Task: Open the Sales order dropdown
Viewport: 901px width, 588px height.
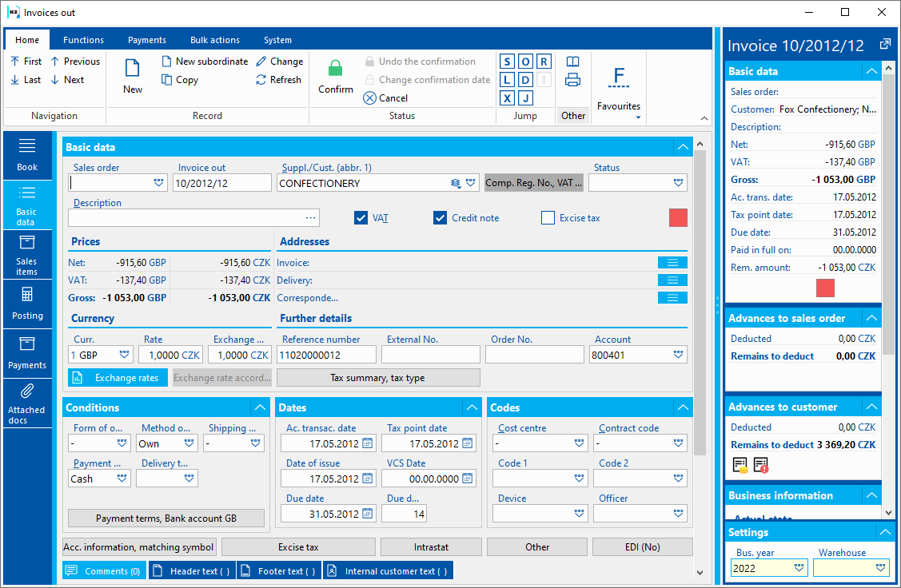Action: pos(158,183)
